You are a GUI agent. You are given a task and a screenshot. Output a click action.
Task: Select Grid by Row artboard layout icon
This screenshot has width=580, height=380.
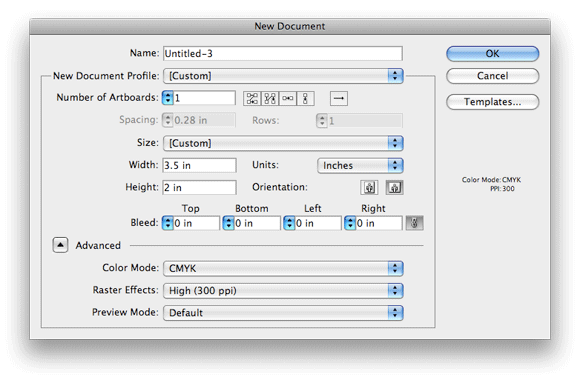(x=252, y=98)
